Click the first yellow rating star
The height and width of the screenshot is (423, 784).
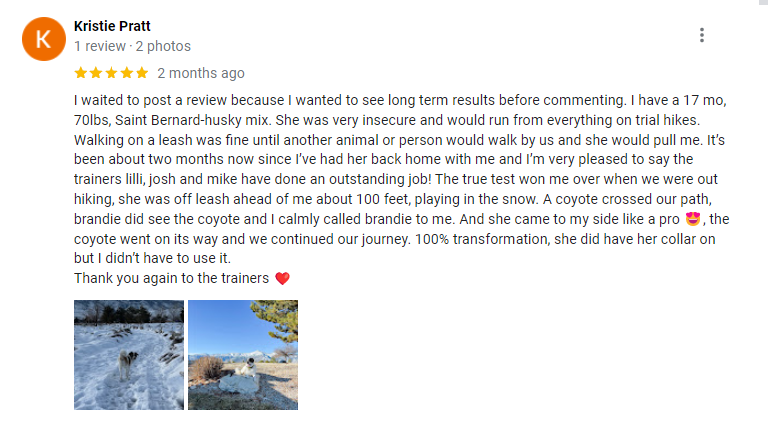point(80,73)
